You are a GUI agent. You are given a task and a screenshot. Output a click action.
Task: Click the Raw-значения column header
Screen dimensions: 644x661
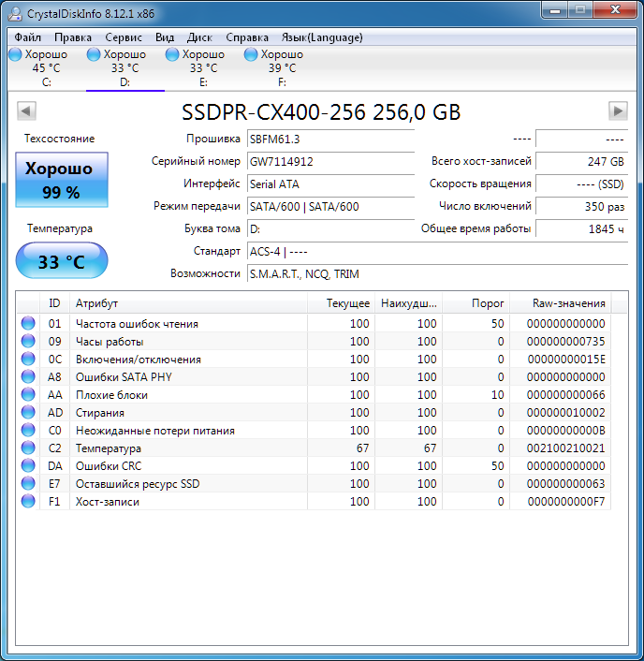pyautogui.click(x=561, y=303)
